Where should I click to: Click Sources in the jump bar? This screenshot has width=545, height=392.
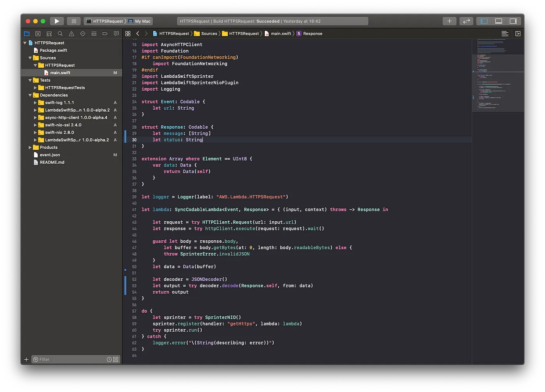[x=206, y=34]
